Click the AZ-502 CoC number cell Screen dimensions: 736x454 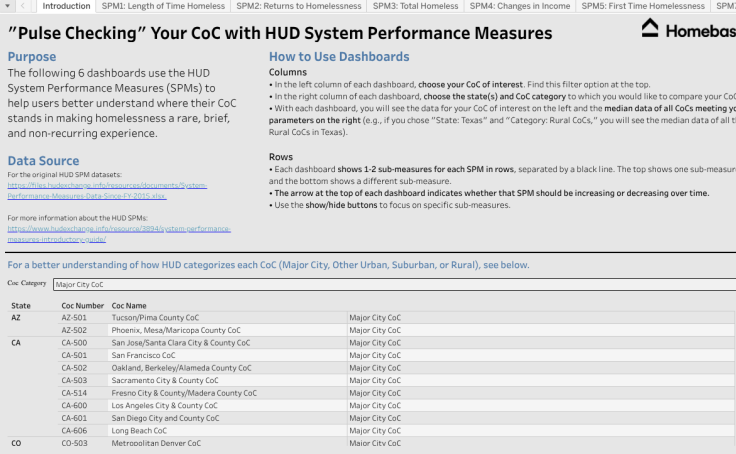point(76,330)
